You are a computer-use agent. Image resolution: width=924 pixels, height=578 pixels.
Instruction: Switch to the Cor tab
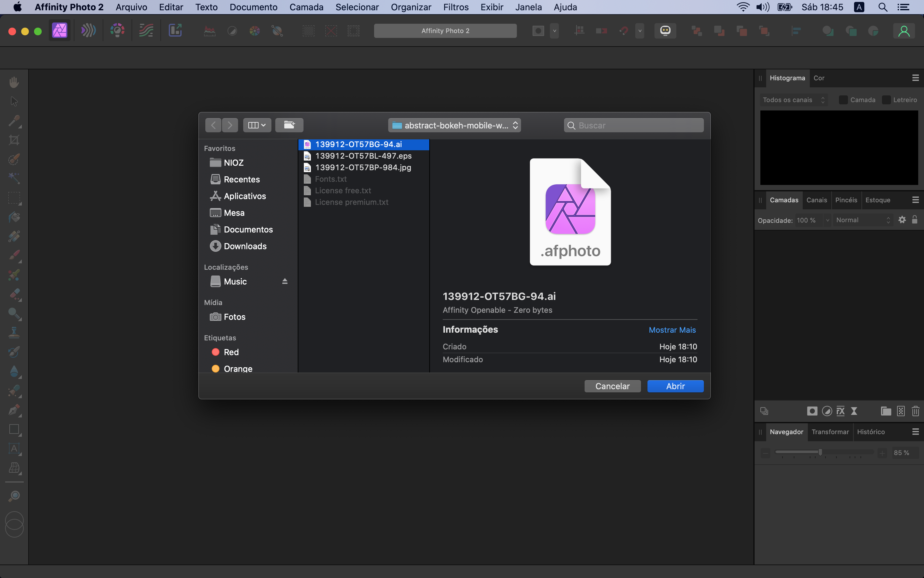819,78
